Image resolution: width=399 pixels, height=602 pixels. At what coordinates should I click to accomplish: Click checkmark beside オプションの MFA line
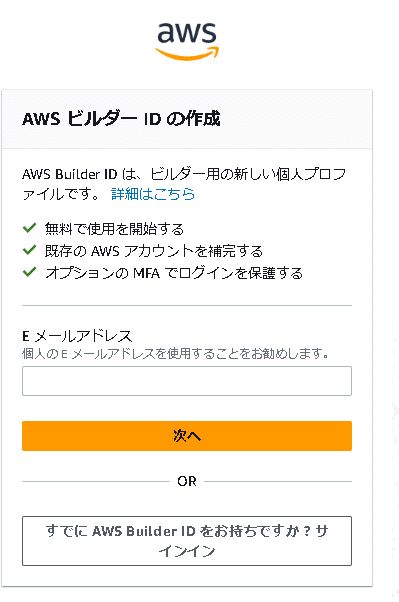(x=29, y=272)
